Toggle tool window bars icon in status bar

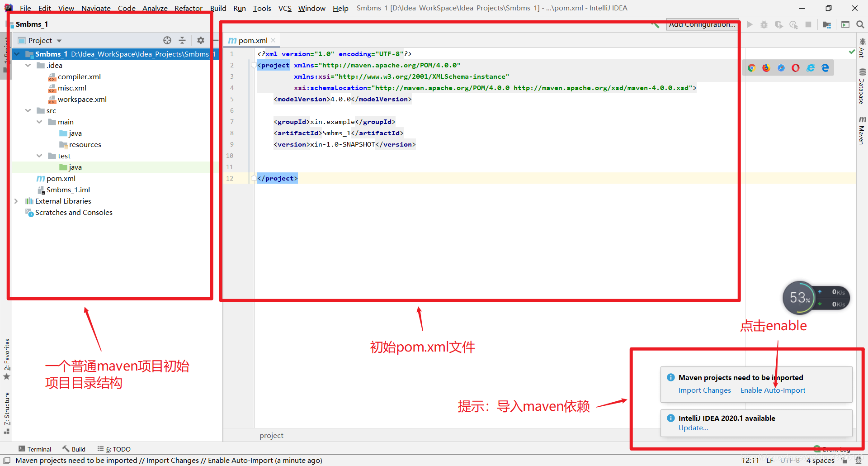click(7, 460)
